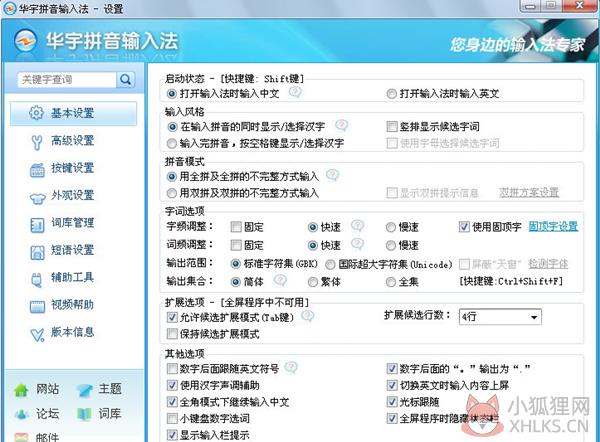Image resolution: width=600 pixels, height=442 pixels.
Task: Click the 词库 book icon
Action: [x=84, y=414]
